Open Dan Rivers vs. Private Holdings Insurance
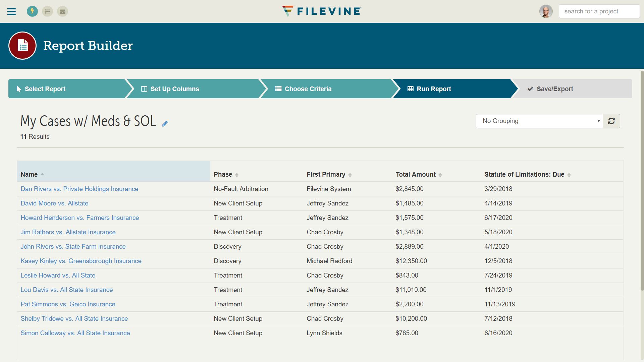Viewport: 644px width, 362px height. pyautogui.click(x=79, y=189)
